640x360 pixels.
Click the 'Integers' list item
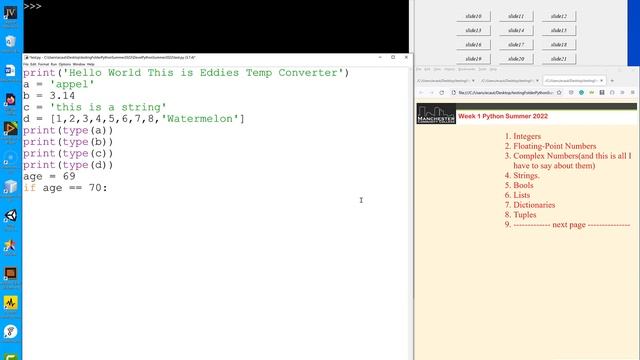[x=527, y=136]
